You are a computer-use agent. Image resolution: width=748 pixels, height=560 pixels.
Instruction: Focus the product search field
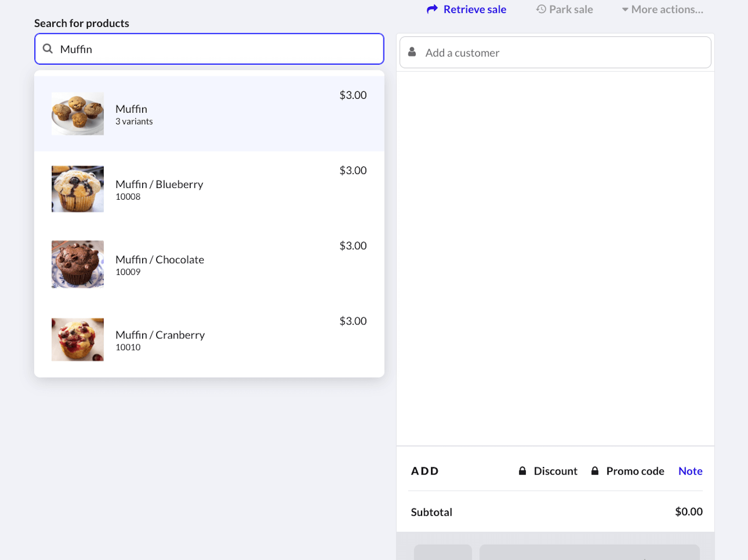[x=219, y=49]
